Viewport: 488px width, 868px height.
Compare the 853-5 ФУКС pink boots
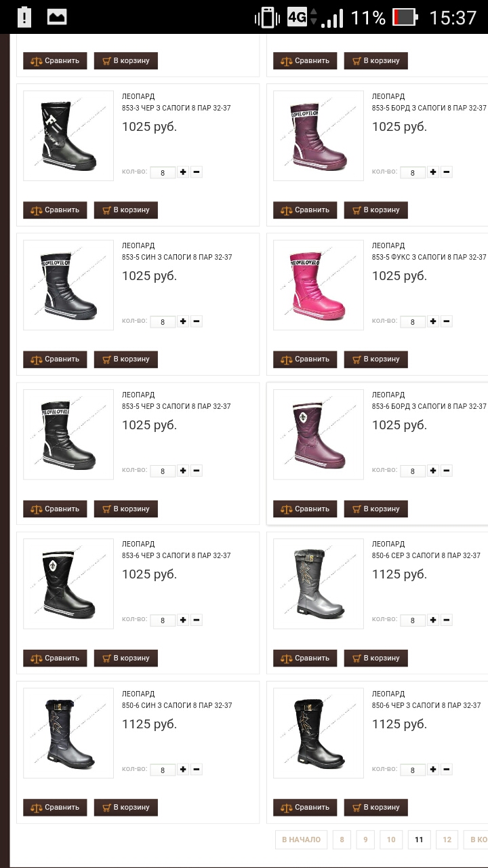pyautogui.click(x=305, y=359)
